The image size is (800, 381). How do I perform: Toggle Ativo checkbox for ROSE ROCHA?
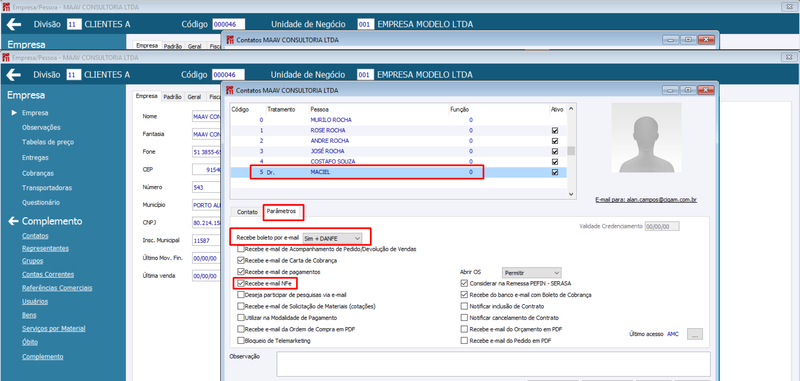(x=555, y=131)
